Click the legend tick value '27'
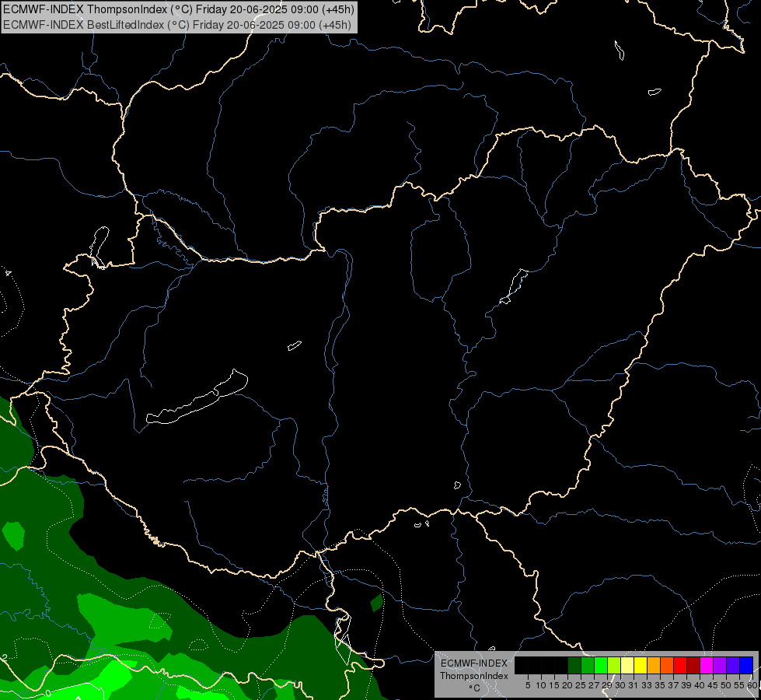 pyautogui.click(x=594, y=685)
